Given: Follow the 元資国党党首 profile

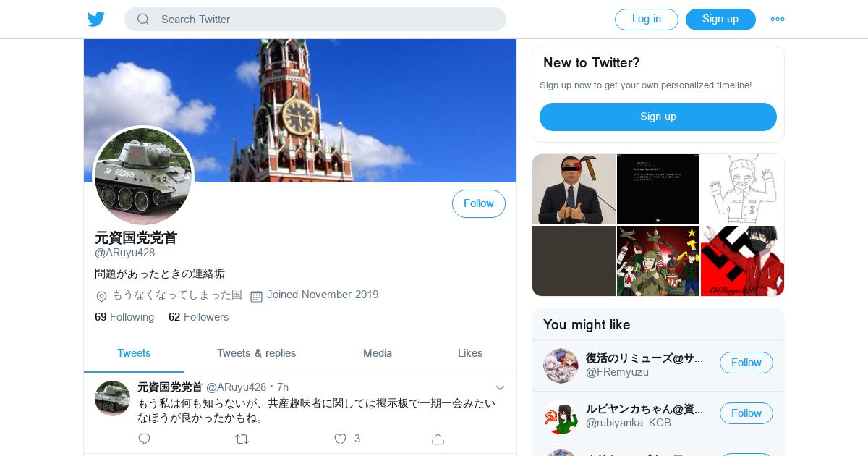Looking at the screenshot, I should click(479, 203).
